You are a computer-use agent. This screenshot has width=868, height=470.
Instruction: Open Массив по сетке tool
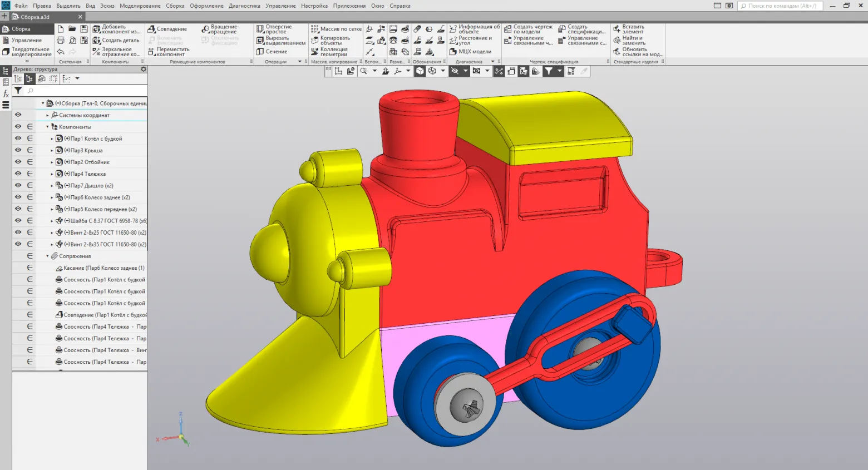[x=336, y=29]
